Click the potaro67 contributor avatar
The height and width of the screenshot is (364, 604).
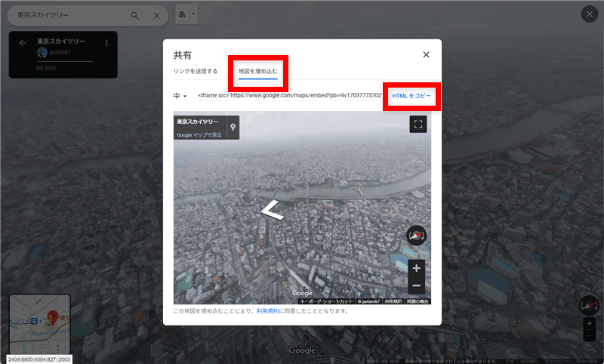pyautogui.click(x=42, y=52)
